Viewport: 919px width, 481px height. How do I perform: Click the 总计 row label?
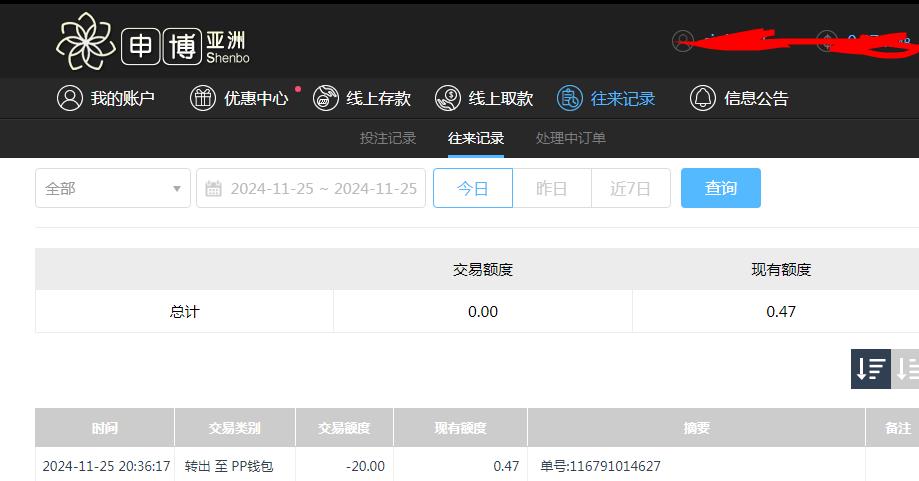point(185,312)
